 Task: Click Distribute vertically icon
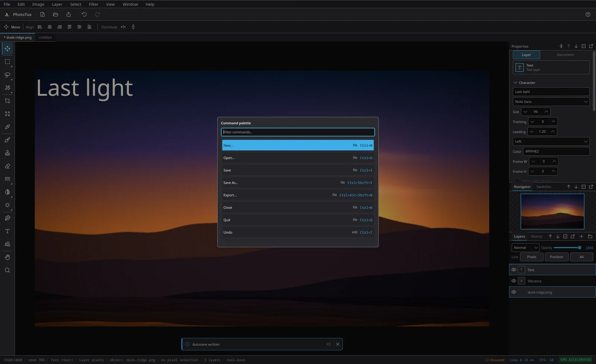click(133, 27)
